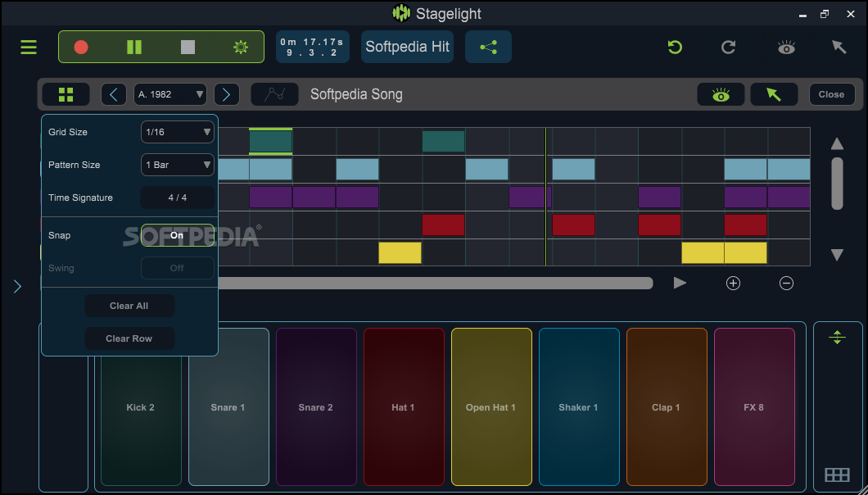This screenshot has height=495, width=868.
Task: Undo the last action
Action: tap(675, 47)
